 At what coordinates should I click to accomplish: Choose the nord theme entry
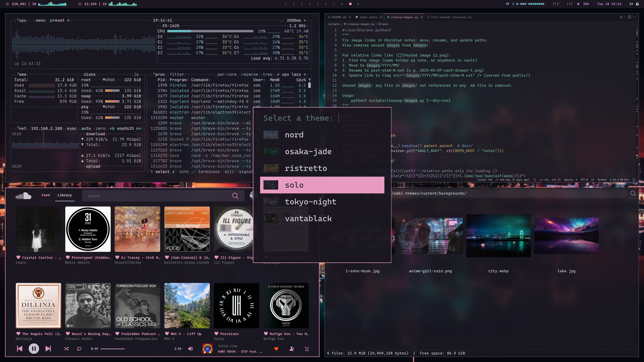coord(294,135)
